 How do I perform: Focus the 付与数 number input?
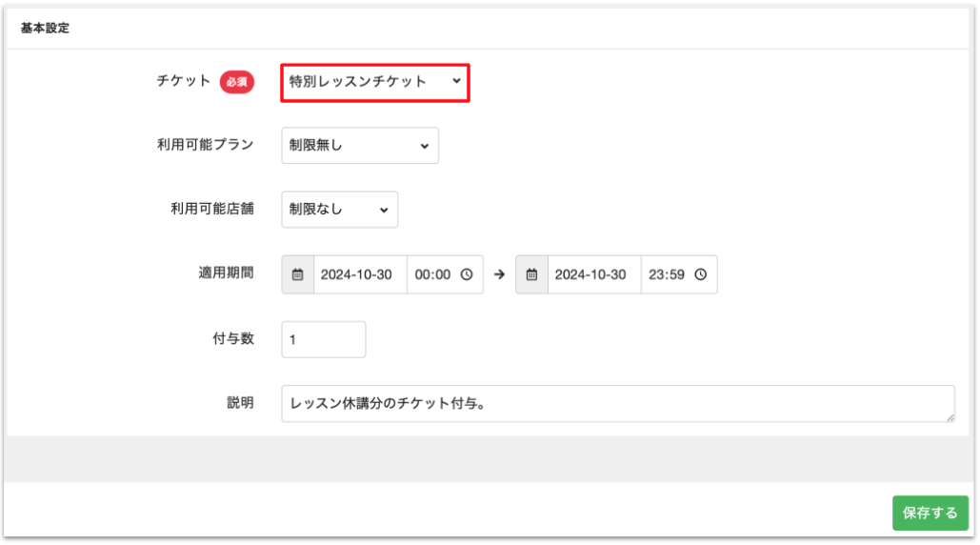tap(324, 339)
